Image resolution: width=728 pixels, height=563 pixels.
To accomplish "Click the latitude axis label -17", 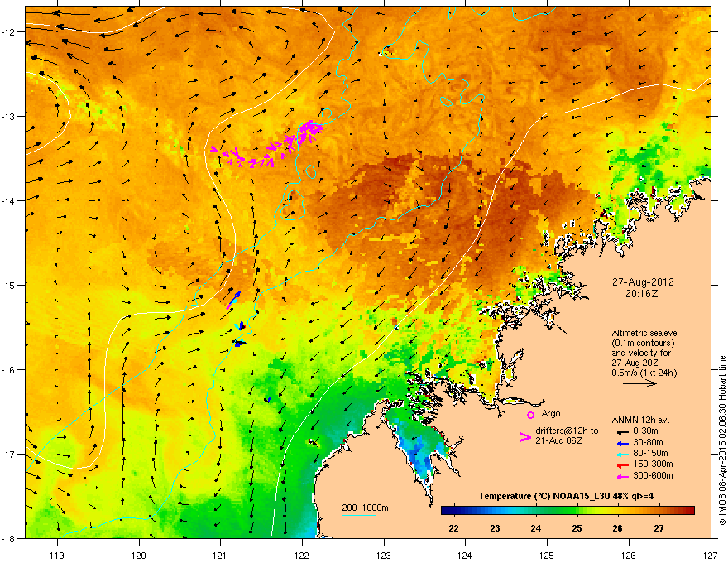I will click(9, 454).
